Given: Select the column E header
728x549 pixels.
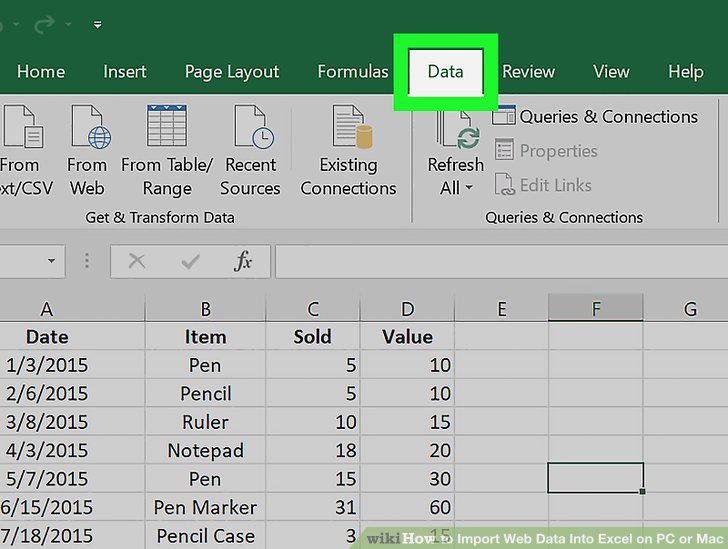Looking at the screenshot, I should [x=502, y=308].
